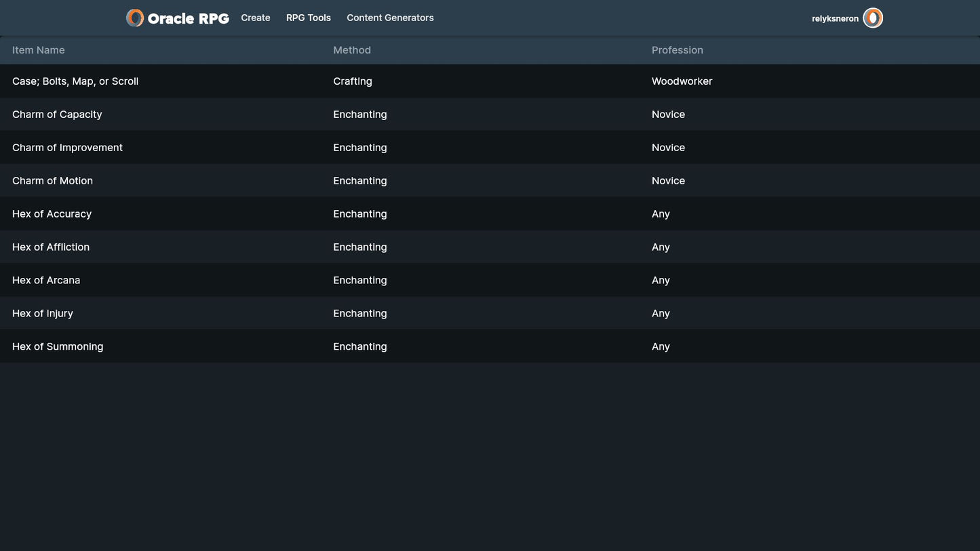Click the Oracle RPG brand title
The width and height of the screenshot is (980, 551).
coord(189,19)
